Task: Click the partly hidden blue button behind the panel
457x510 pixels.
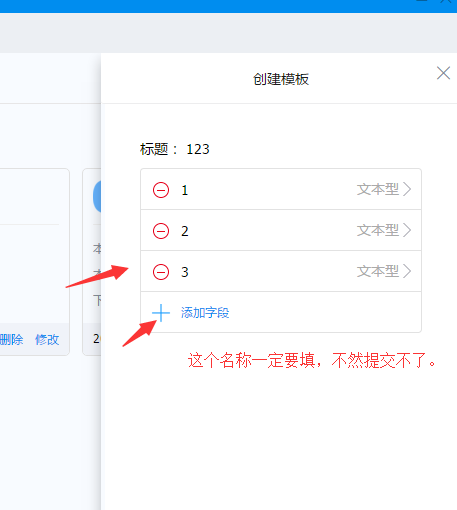Action: [x=97, y=196]
